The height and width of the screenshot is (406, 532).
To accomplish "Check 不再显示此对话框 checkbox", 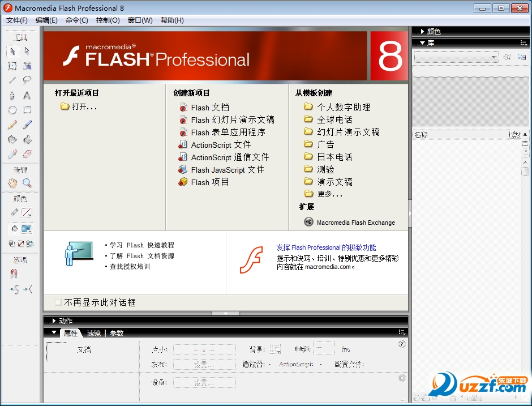I will pos(58,302).
